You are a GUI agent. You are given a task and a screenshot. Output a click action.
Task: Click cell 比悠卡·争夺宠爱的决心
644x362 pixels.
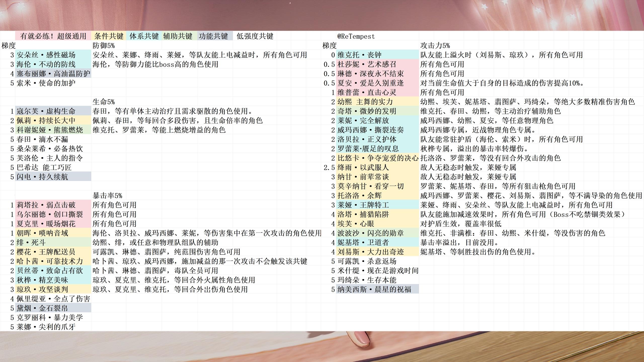pos(378,158)
